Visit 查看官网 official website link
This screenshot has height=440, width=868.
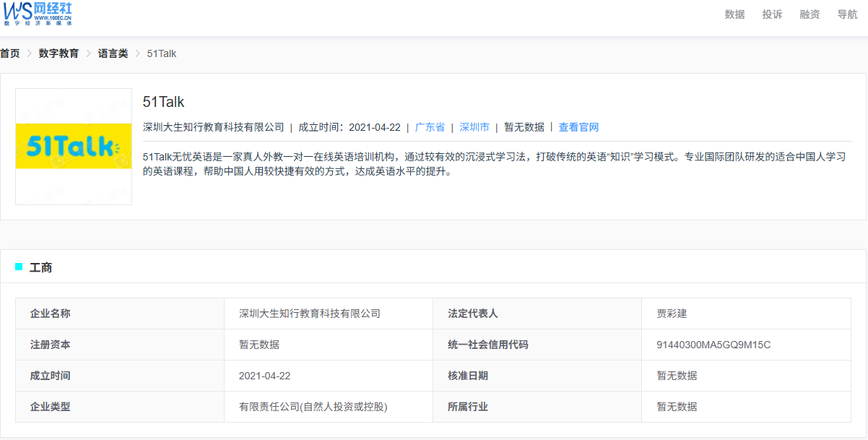pyautogui.click(x=578, y=127)
